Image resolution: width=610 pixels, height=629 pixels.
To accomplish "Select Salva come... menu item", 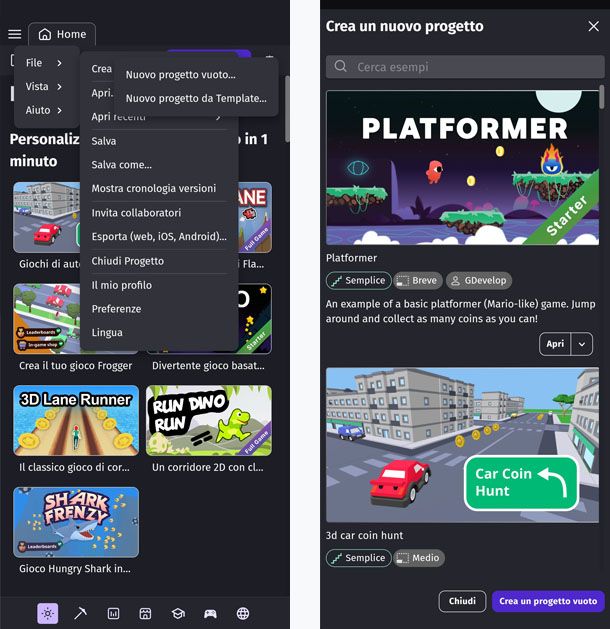I will click(159, 165).
